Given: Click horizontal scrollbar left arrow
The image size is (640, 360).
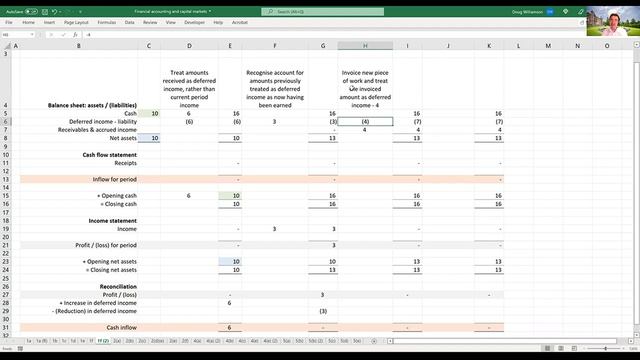Looking at the screenshot, I should click(390, 341).
